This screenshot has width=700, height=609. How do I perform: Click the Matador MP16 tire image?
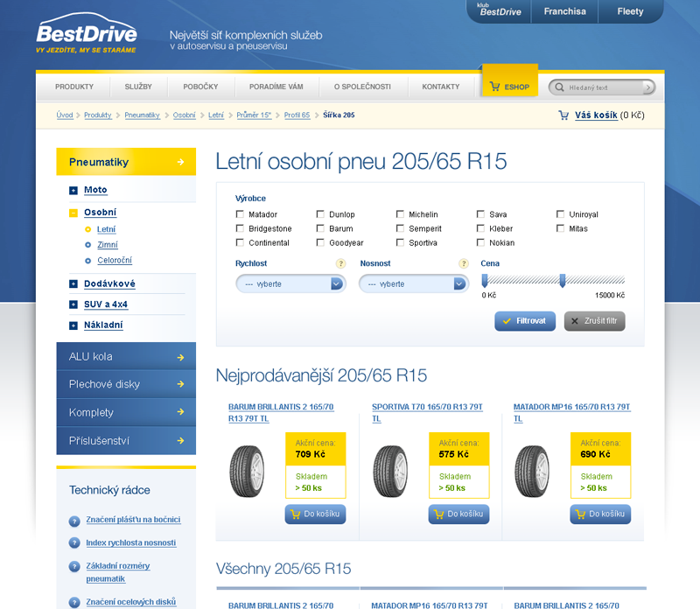(532, 471)
